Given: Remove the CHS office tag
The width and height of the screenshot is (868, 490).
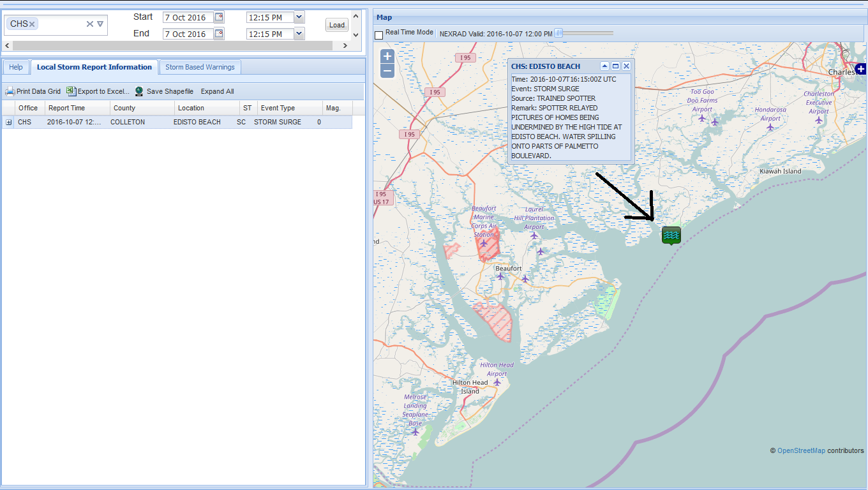Looking at the screenshot, I should coord(32,24).
